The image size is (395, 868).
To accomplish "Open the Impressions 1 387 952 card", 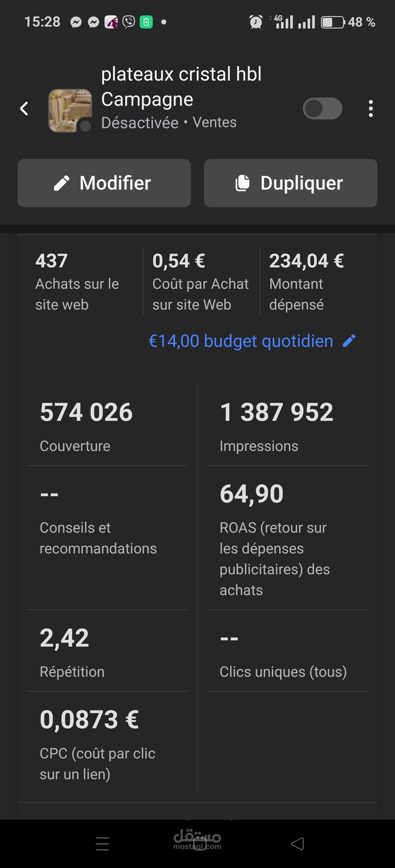I will (287, 425).
